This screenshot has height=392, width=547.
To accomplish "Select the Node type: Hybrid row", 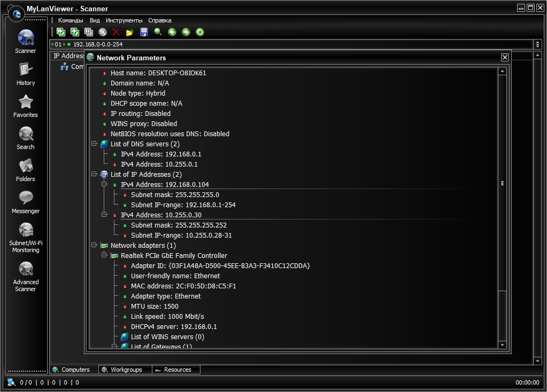I will pyautogui.click(x=138, y=93).
